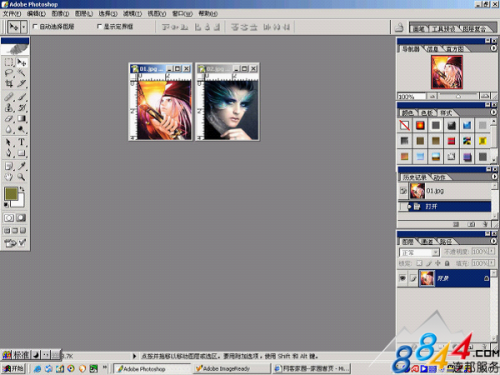Select the Hand tool
500x375 pixels.
tap(9, 177)
